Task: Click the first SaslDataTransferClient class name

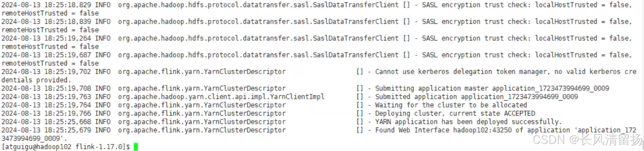Action: coord(258,5)
